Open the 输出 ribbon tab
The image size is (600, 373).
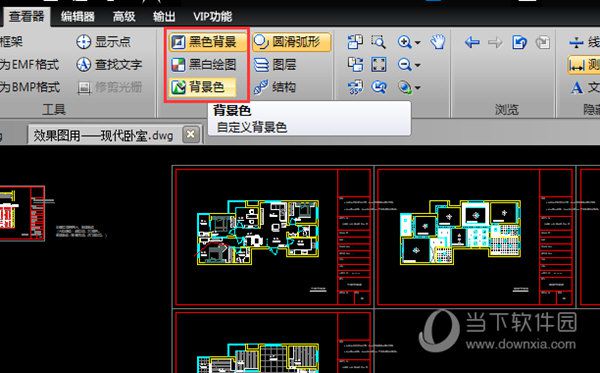coord(164,17)
